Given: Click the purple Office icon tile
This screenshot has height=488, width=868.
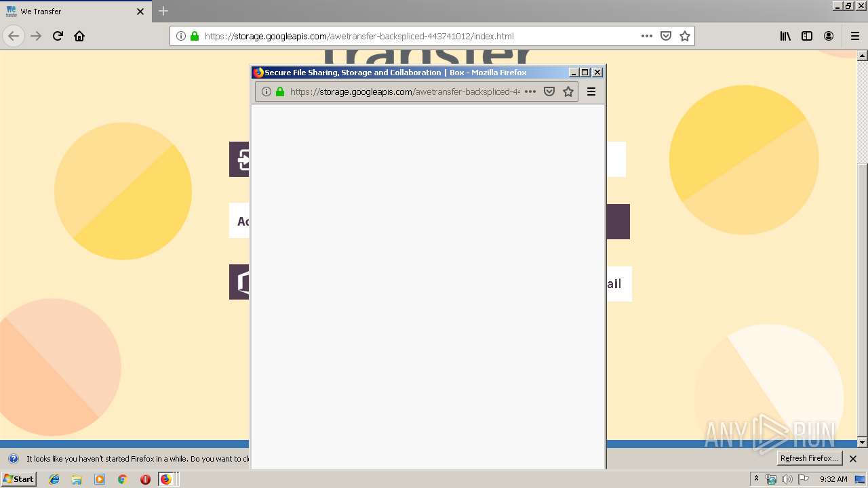Looking at the screenshot, I should pyautogui.click(x=239, y=282).
